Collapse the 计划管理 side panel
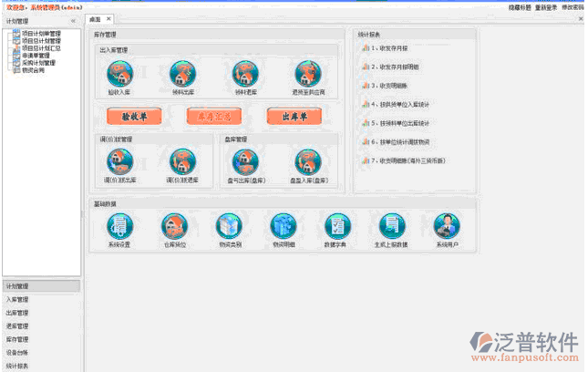Screen dimensions: 588x372 click(x=74, y=21)
